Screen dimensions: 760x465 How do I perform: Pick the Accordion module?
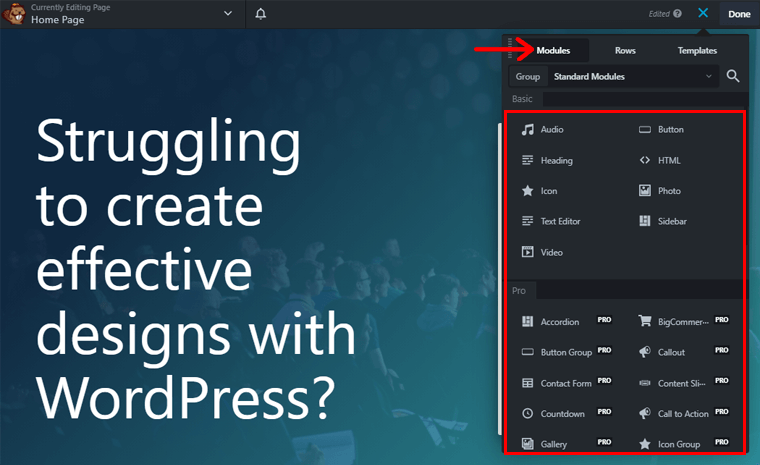point(558,322)
